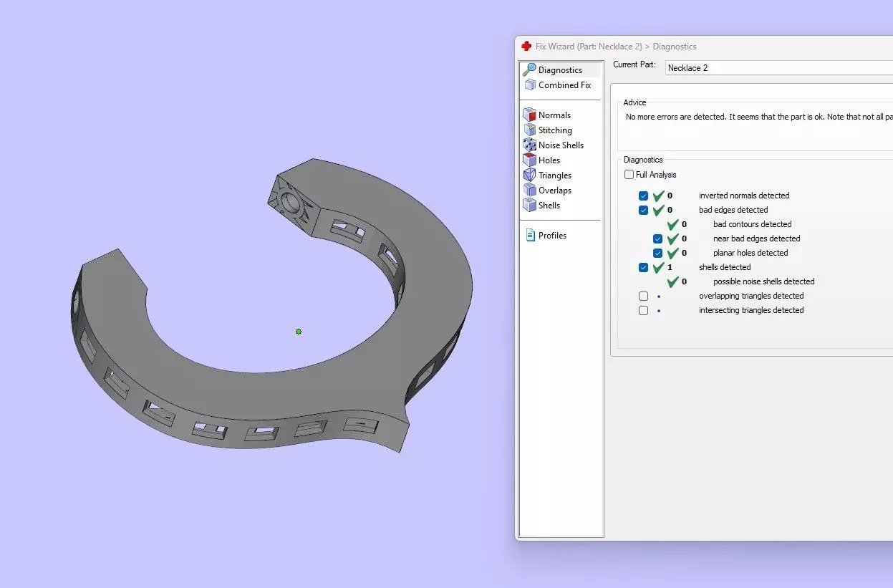Click the Fix Wizard title bar text
The image size is (893, 588).
[616, 47]
